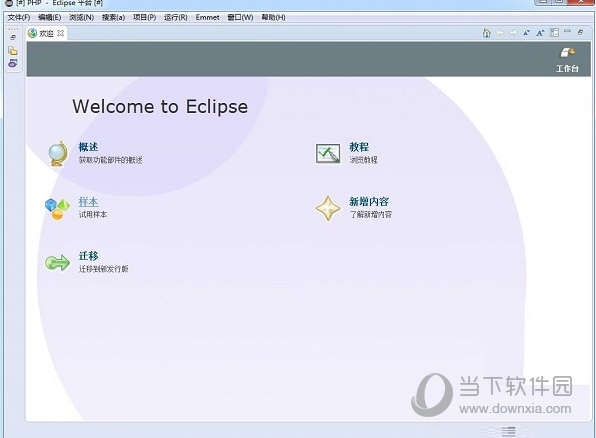Click the back arrow in welcome toolbar
This screenshot has width=596, height=438.
tap(500, 33)
